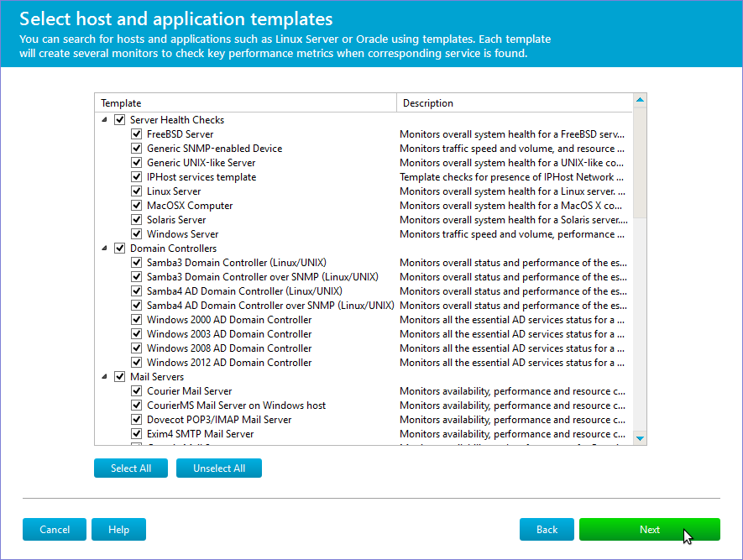Click the template list scrollbar thumb
The height and width of the screenshot is (560, 743).
tap(641, 163)
